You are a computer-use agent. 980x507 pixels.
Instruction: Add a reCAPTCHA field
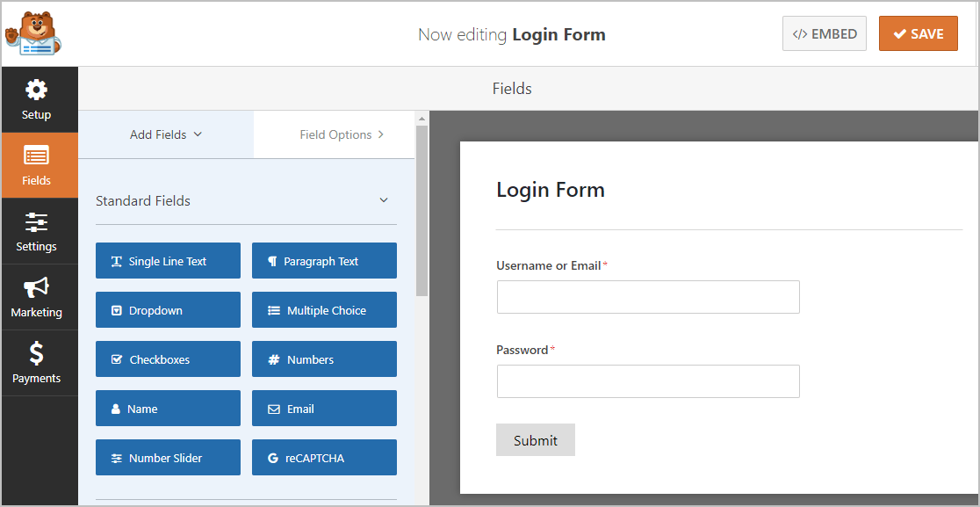pos(324,458)
